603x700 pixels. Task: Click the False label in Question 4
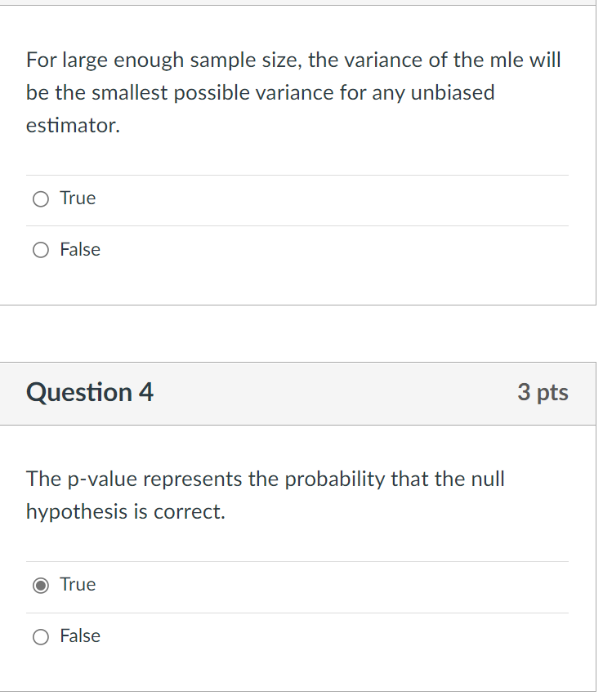[x=80, y=635]
